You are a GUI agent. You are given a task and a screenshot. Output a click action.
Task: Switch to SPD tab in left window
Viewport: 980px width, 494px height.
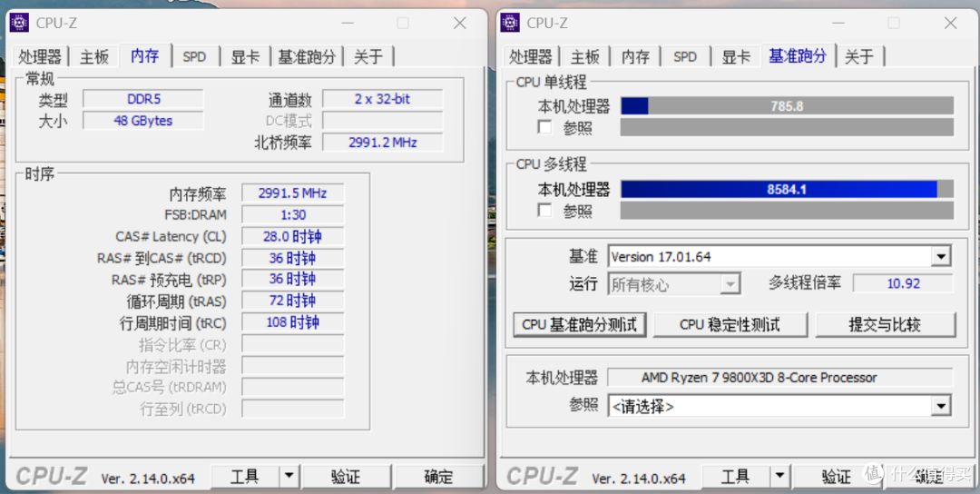tap(194, 57)
